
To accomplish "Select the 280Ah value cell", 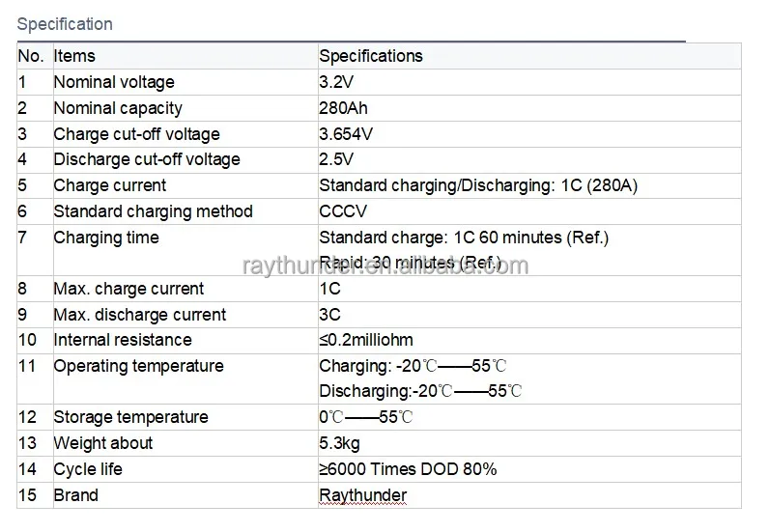I will (343, 108).
